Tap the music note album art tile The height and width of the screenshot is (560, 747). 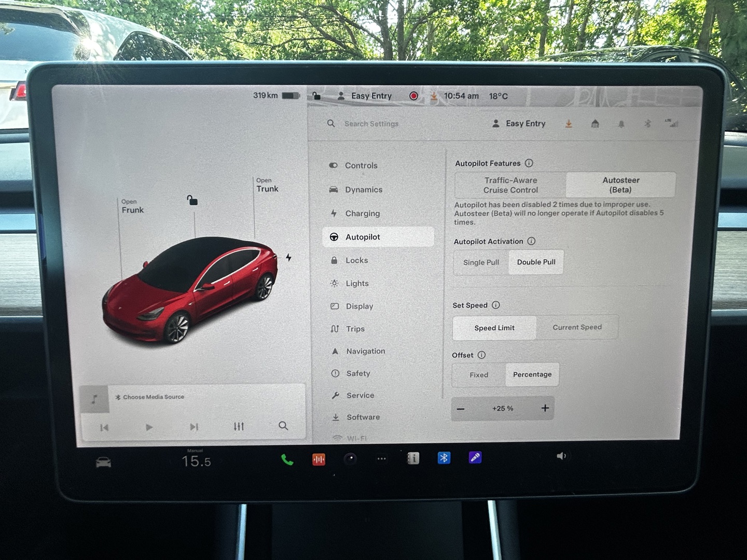pyautogui.click(x=94, y=399)
